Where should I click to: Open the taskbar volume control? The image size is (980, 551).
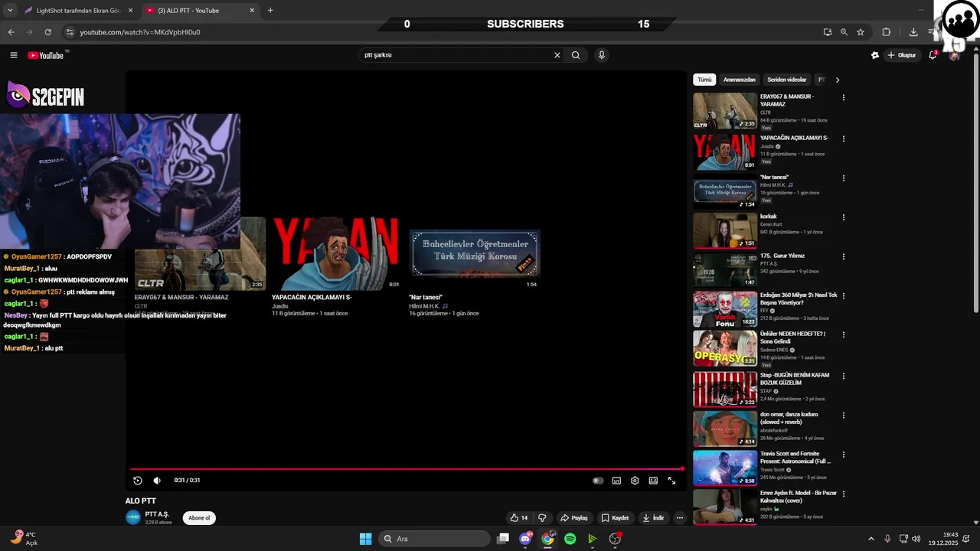(x=916, y=539)
